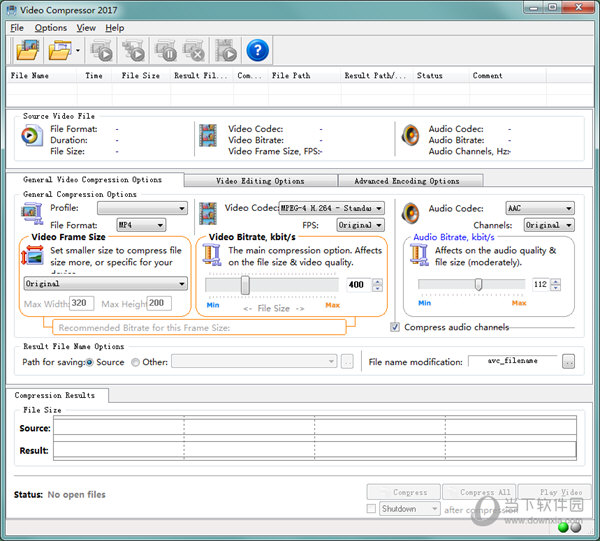Open the File Format MP4 dropdown

click(141, 225)
